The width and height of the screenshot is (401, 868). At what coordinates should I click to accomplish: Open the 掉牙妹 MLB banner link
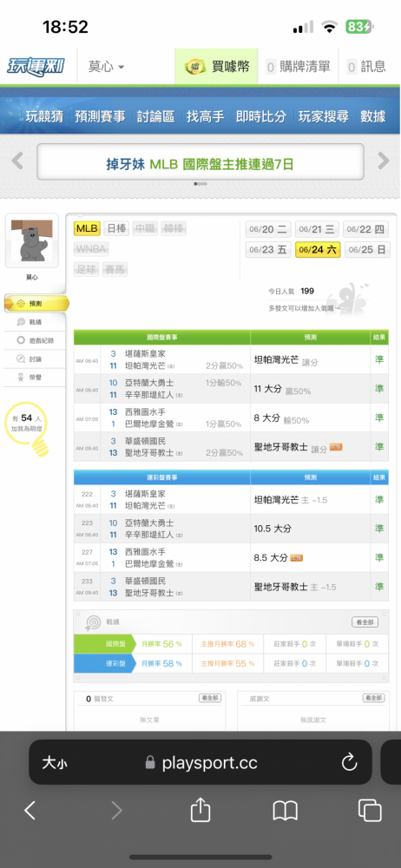pyautogui.click(x=200, y=163)
